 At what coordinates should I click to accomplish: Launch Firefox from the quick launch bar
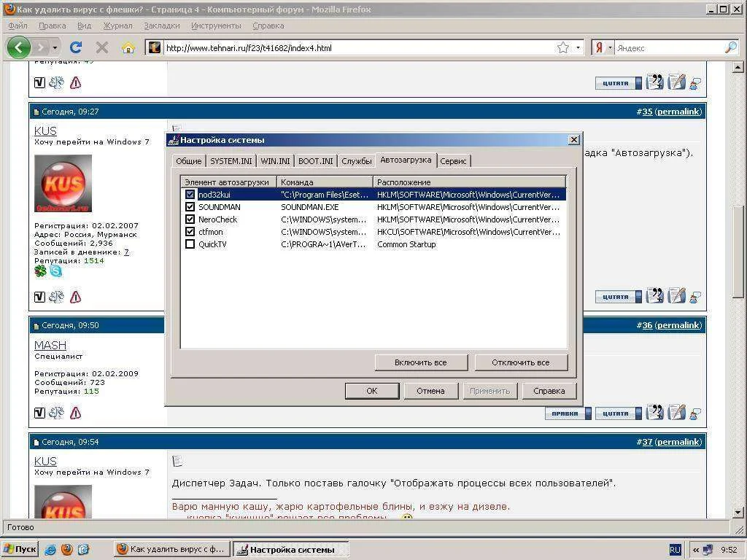tap(66, 550)
